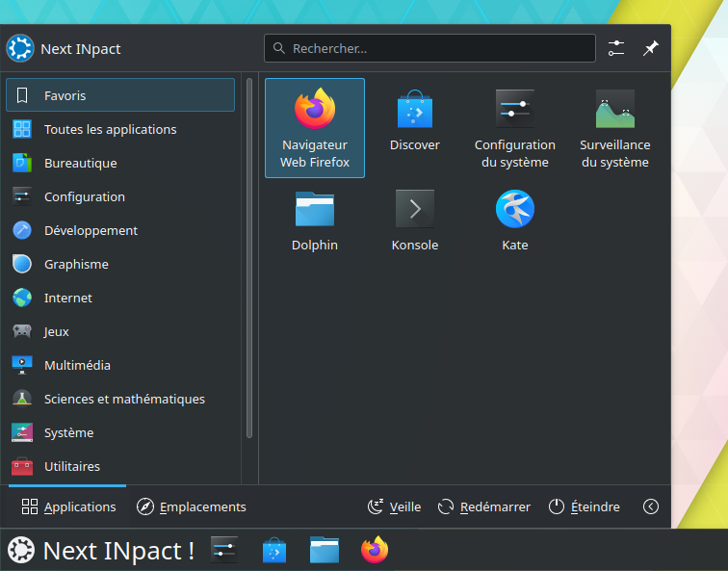Open Multimédia category
This screenshot has height=571, width=728.
click(x=120, y=365)
